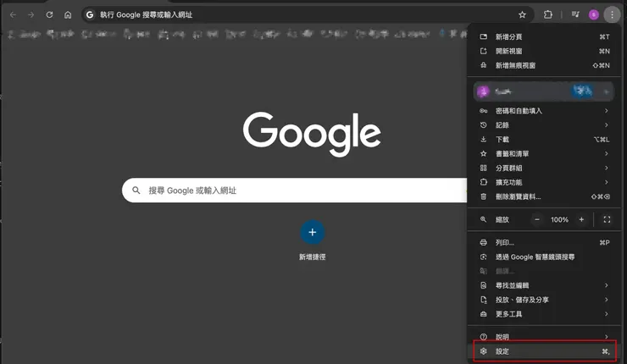Expand 更多工具 submenu arrow
The height and width of the screenshot is (364, 627).
coord(606,314)
